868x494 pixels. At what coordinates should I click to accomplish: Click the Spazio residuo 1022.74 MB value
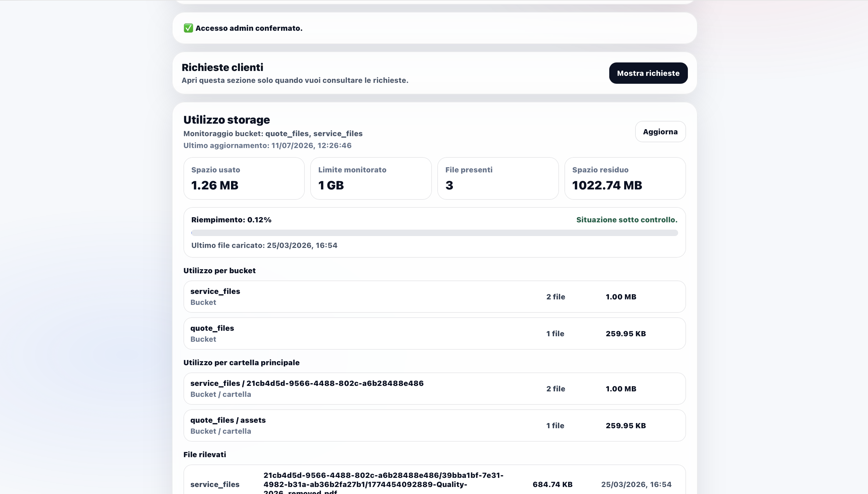pyautogui.click(x=607, y=185)
